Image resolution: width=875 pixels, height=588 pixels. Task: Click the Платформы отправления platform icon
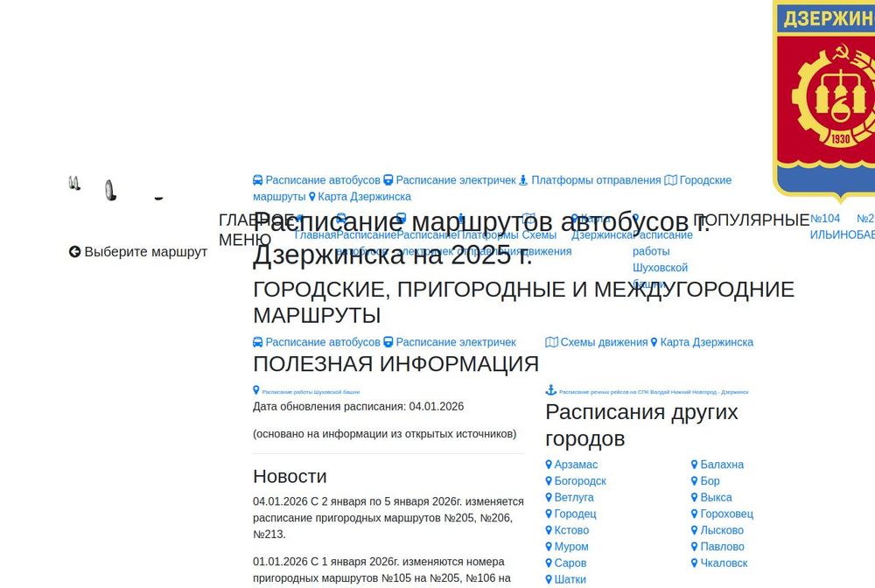click(523, 180)
